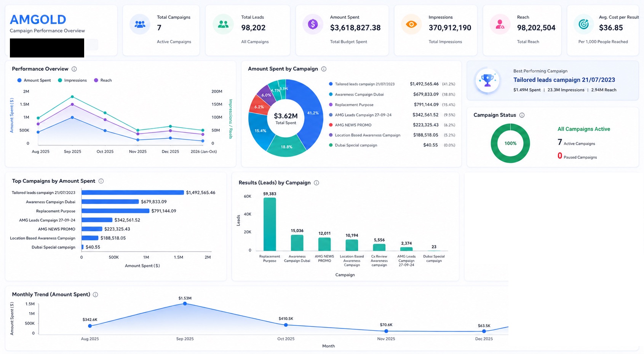
Task: Open the info icon beside Results (Leads) by Campaign
Action: point(316,183)
